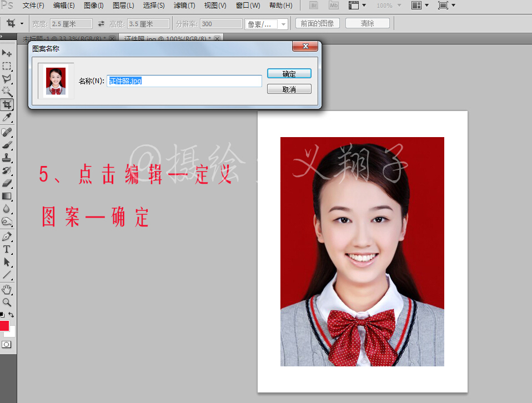Viewport: 532px width, 403px height.
Task: Reset to default foreground/background colors
Action: pyautogui.click(x=2, y=315)
